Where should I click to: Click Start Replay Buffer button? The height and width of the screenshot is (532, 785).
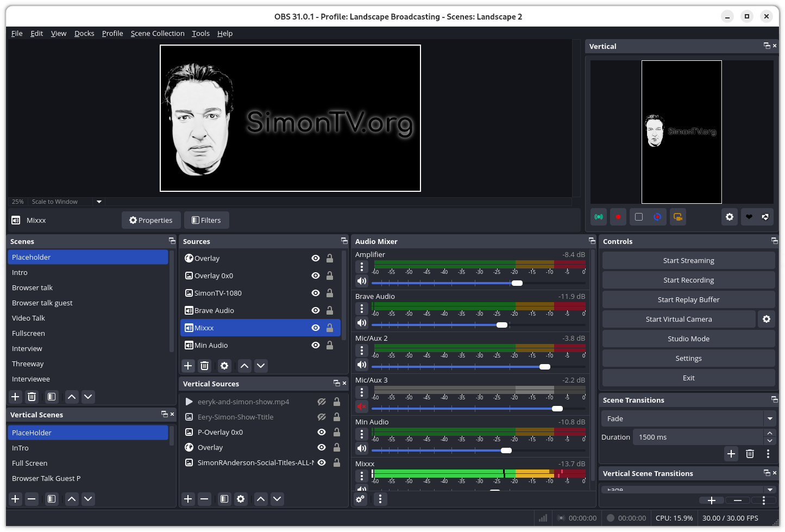point(688,299)
